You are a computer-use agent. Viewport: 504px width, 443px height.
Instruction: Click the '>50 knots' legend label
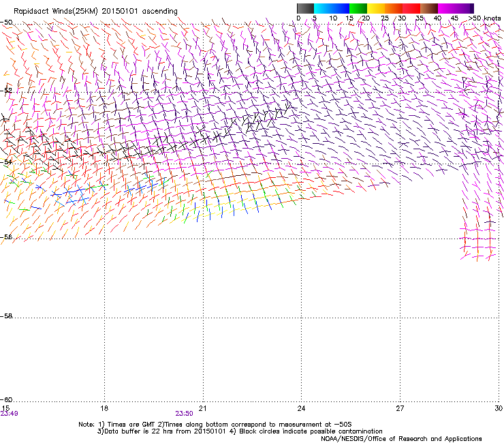point(484,18)
